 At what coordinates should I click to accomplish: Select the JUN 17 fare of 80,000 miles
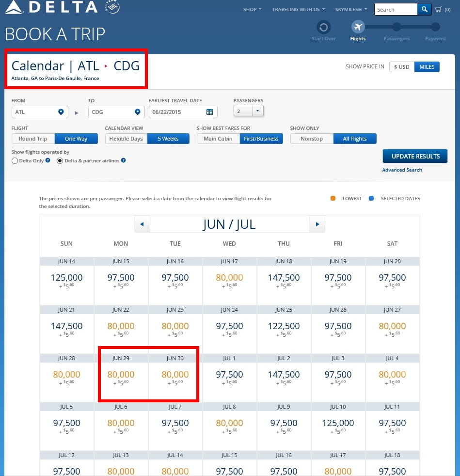[x=229, y=278]
